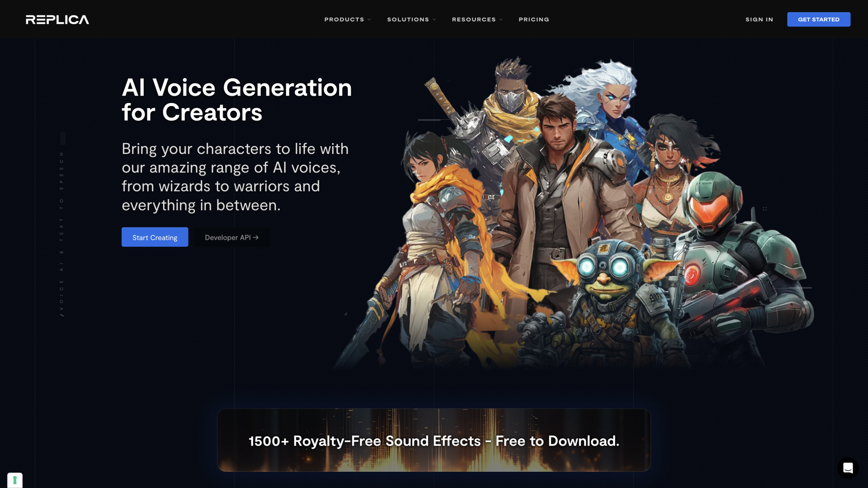The width and height of the screenshot is (868, 488).
Task: Click Sign In in the header
Action: (x=759, y=20)
